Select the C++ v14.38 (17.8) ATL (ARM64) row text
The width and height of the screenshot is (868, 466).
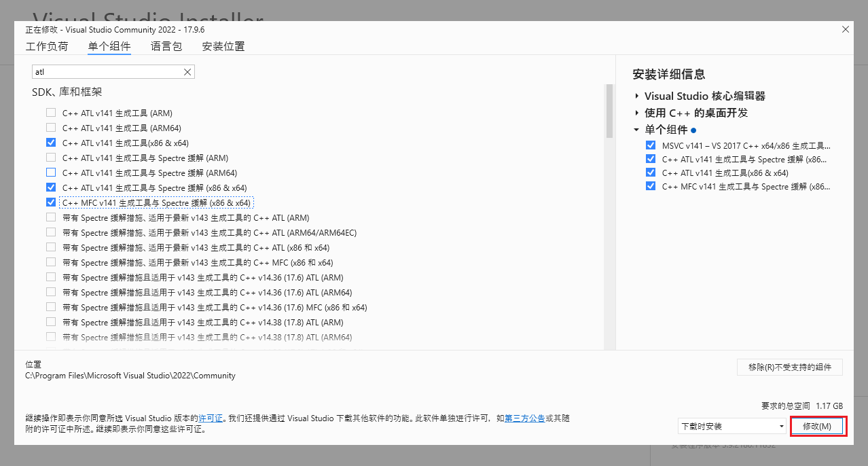coord(207,337)
